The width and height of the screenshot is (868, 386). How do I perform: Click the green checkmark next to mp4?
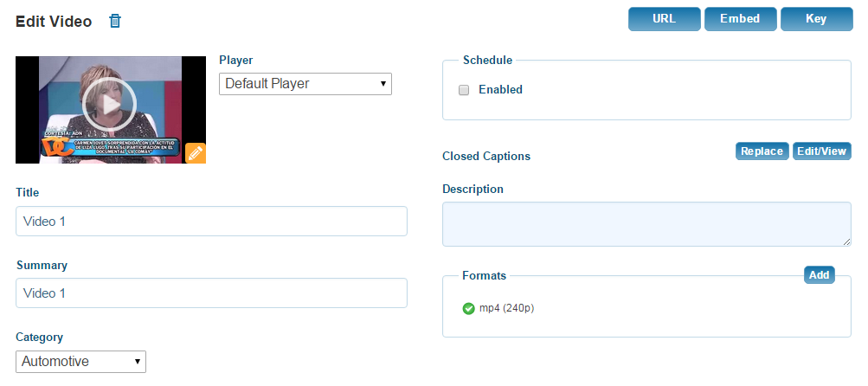pos(468,308)
